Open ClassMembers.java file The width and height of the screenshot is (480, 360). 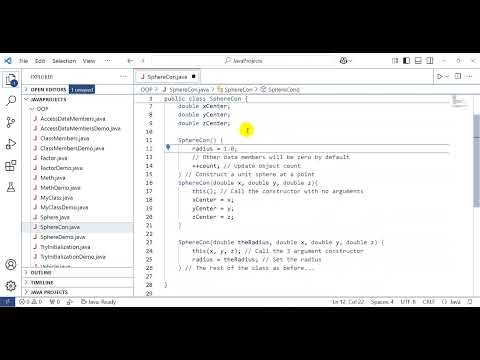click(65, 138)
